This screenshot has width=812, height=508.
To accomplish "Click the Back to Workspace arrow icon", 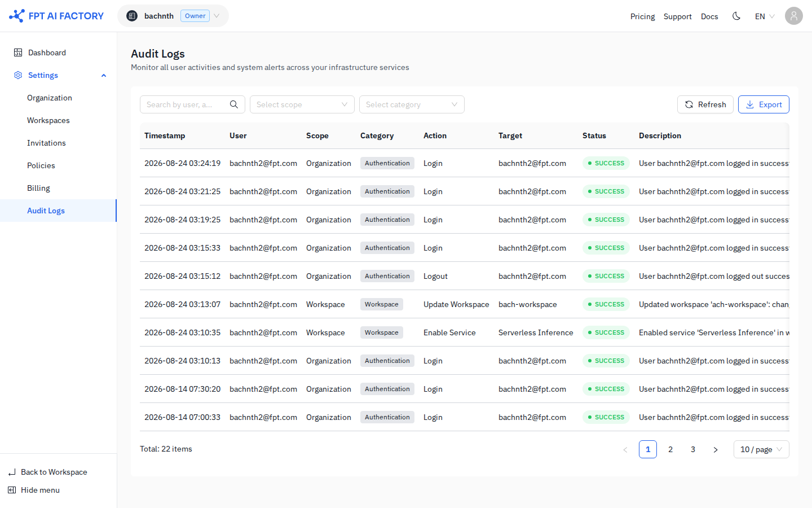I will pyautogui.click(x=12, y=472).
